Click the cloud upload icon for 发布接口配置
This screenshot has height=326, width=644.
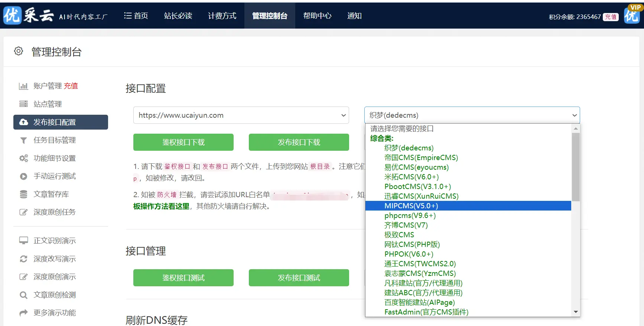[23, 122]
